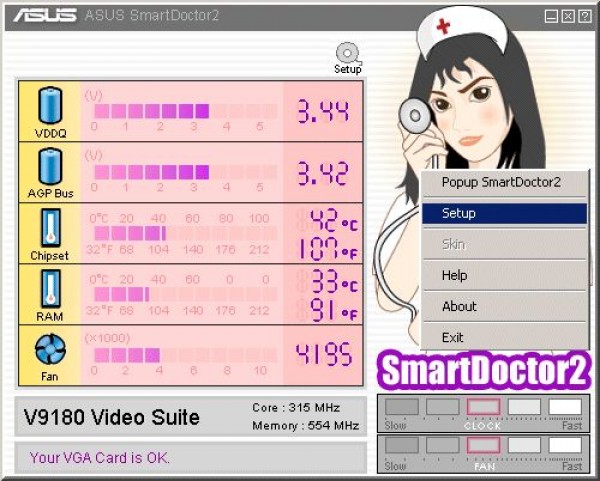Click the VDDQ battery icon
The height and width of the screenshot is (481, 600).
click(x=50, y=105)
